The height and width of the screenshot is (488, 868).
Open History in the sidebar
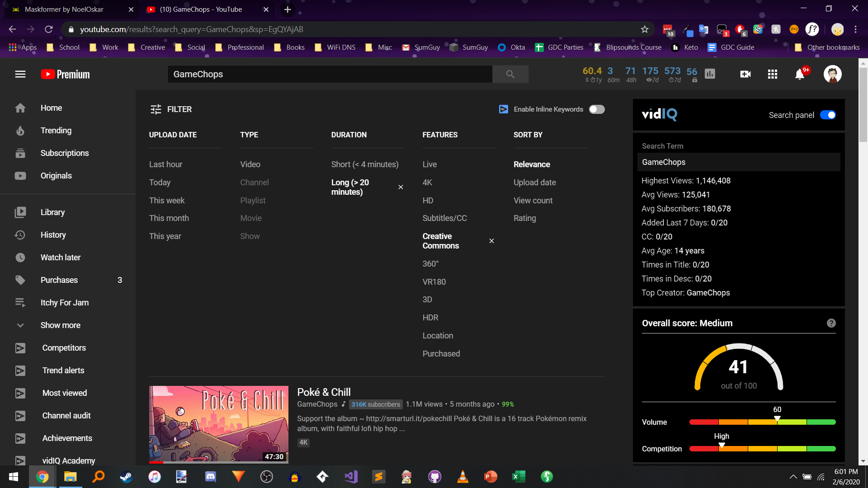68,235
